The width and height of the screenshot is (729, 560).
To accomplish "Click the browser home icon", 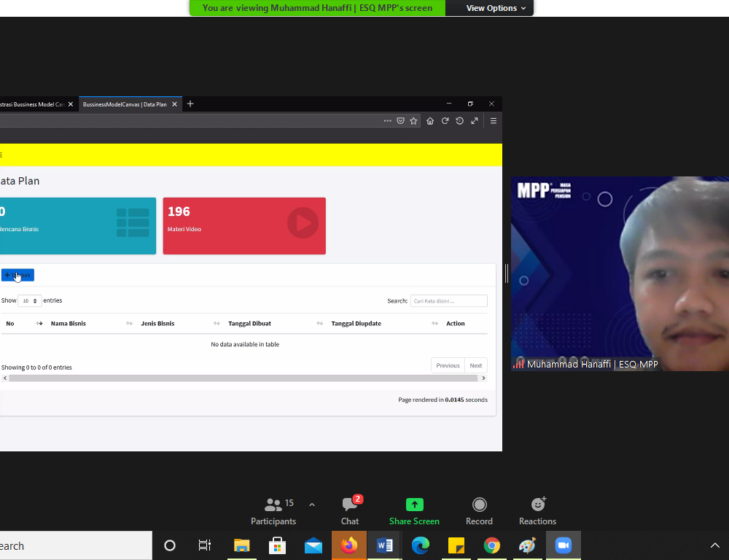I will tap(430, 121).
